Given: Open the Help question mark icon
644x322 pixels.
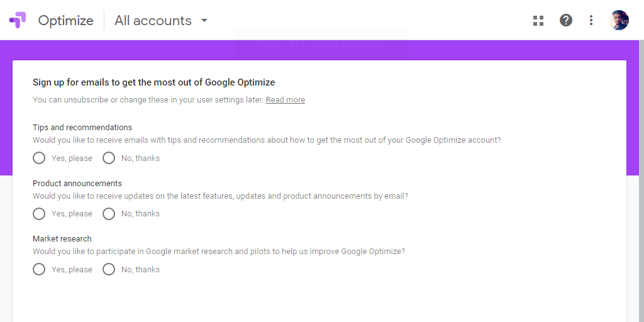Looking at the screenshot, I should (x=565, y=20).
